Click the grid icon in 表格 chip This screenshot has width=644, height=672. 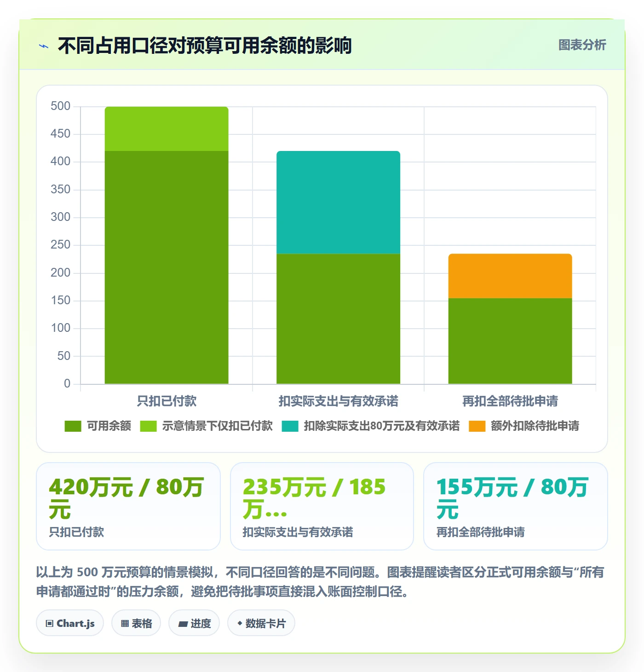(x=125, y=624)
